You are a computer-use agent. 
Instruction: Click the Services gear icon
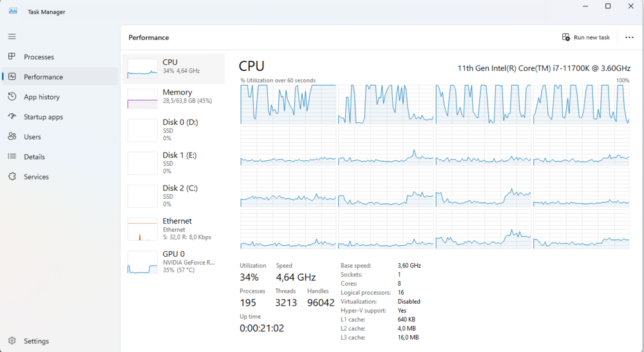click(12, 176)
